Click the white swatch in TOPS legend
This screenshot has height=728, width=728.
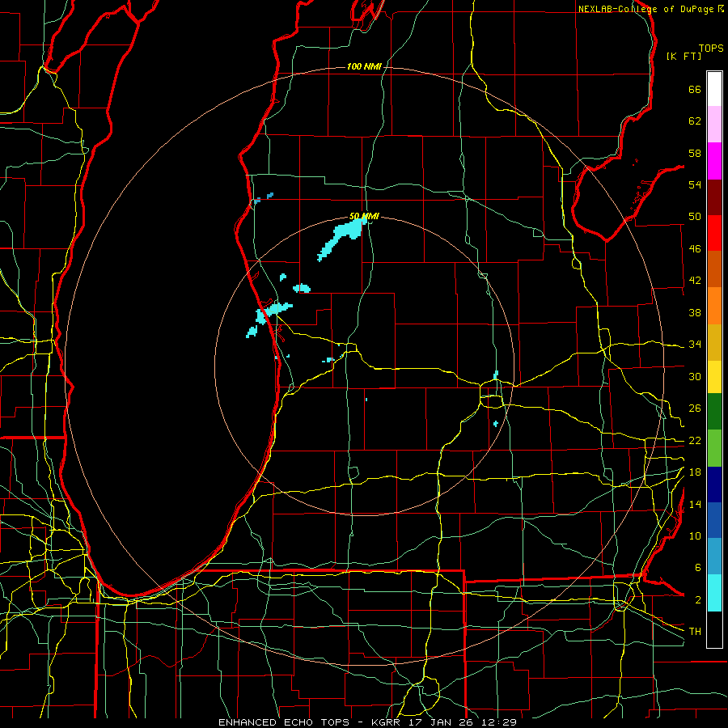pyautogui.click(x=714, y=89)
